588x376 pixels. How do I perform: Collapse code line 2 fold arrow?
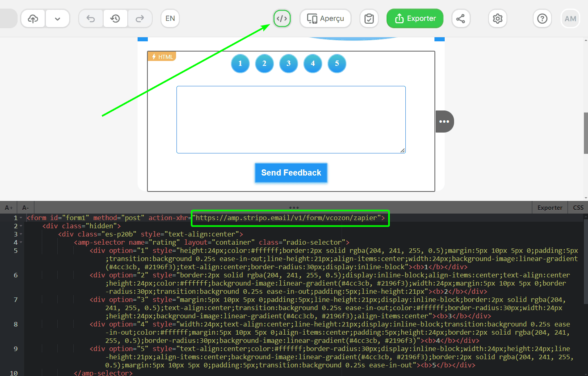pos(21,226)
